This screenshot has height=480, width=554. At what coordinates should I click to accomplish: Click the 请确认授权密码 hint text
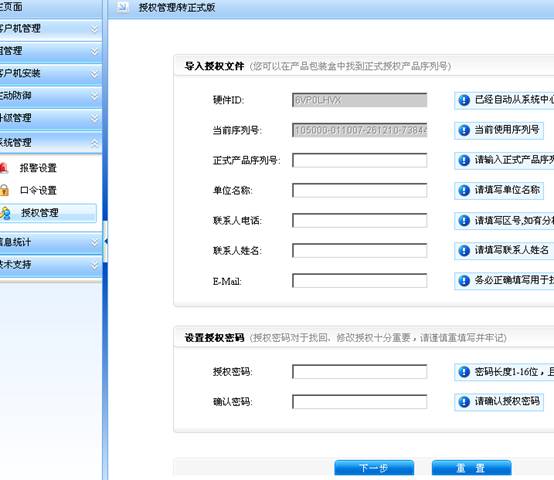(x=507, y=401)
